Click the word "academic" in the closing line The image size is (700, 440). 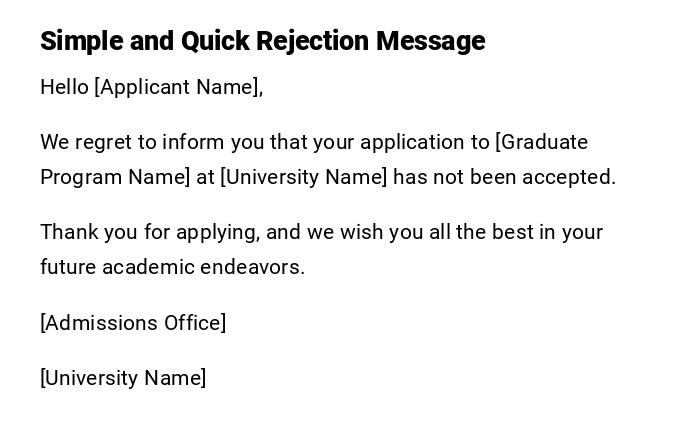tap(148, 267)
